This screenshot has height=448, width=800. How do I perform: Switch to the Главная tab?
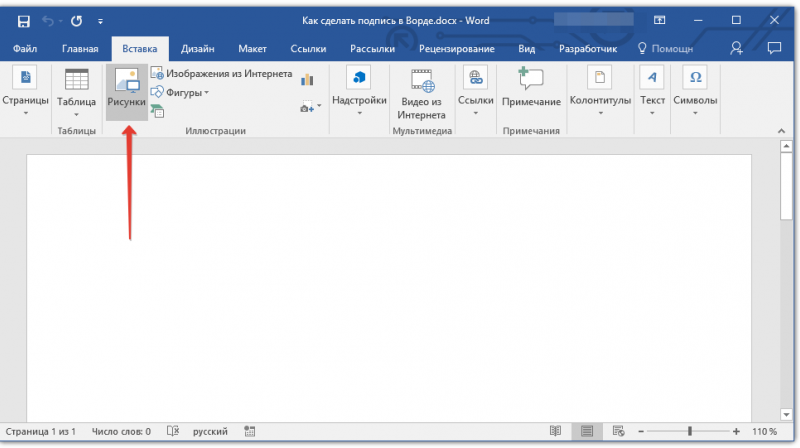click(x=80, y=48)
